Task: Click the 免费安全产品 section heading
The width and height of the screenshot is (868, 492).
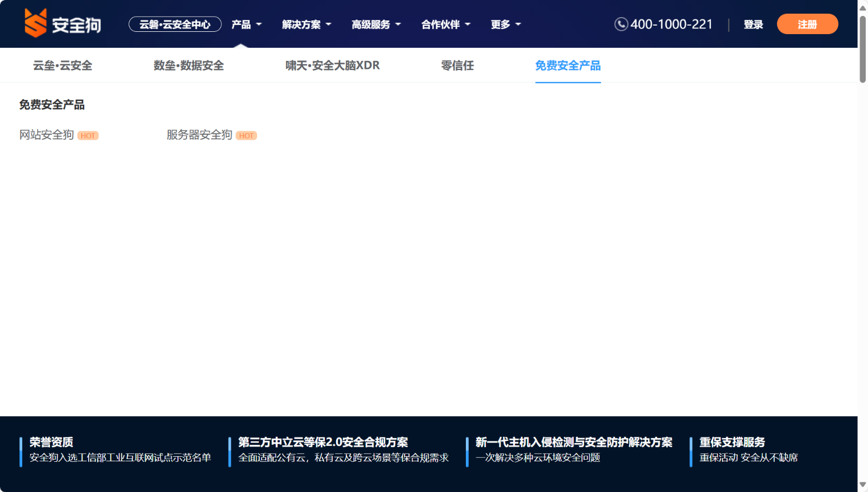Action: click(x=52, y=105)
